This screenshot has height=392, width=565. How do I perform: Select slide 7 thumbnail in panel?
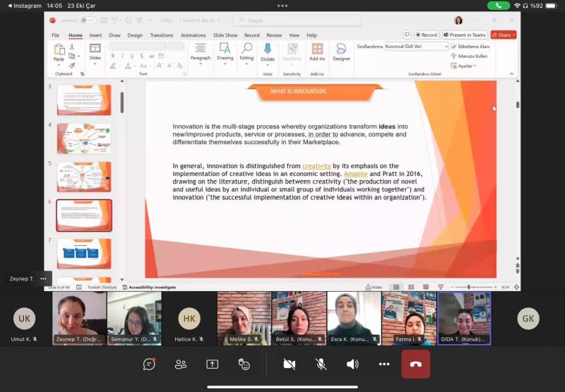tap(84, 253)
